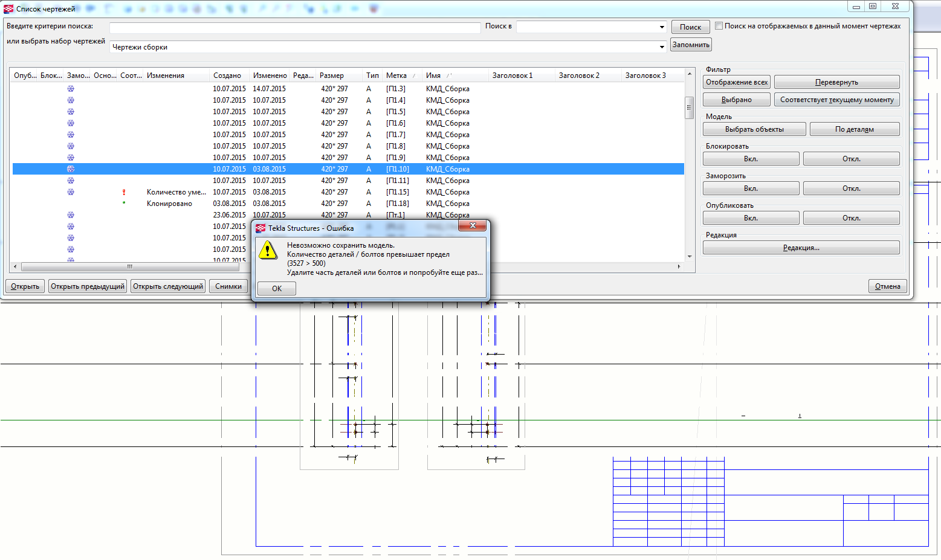This screenshot has width=941, height=560.
Task: Sort by the 'Создано' column header
Action: click(227, 76)
